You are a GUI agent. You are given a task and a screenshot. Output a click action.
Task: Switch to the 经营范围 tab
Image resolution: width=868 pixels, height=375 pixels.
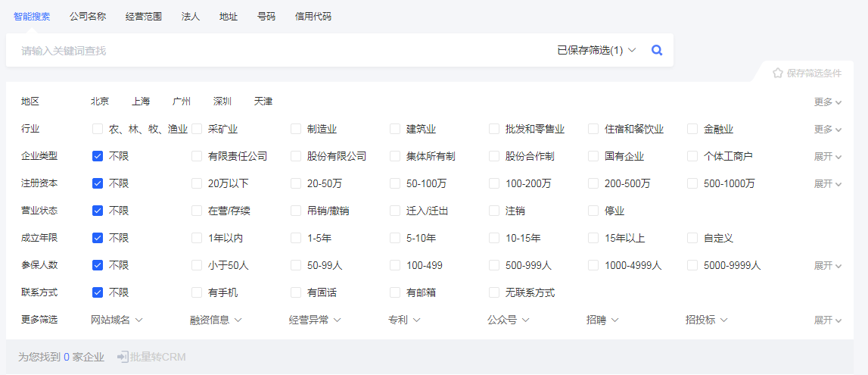pyautogui.click(x=143, y=16)
